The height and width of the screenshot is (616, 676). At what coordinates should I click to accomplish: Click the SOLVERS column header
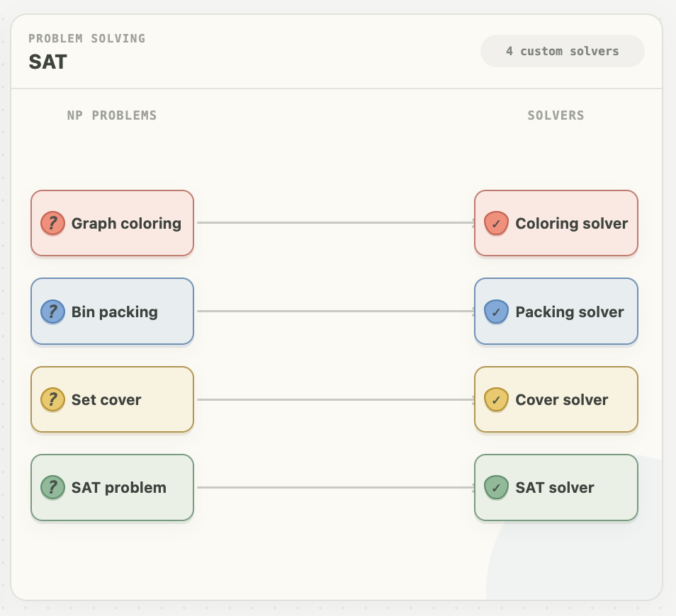point(556,115)
